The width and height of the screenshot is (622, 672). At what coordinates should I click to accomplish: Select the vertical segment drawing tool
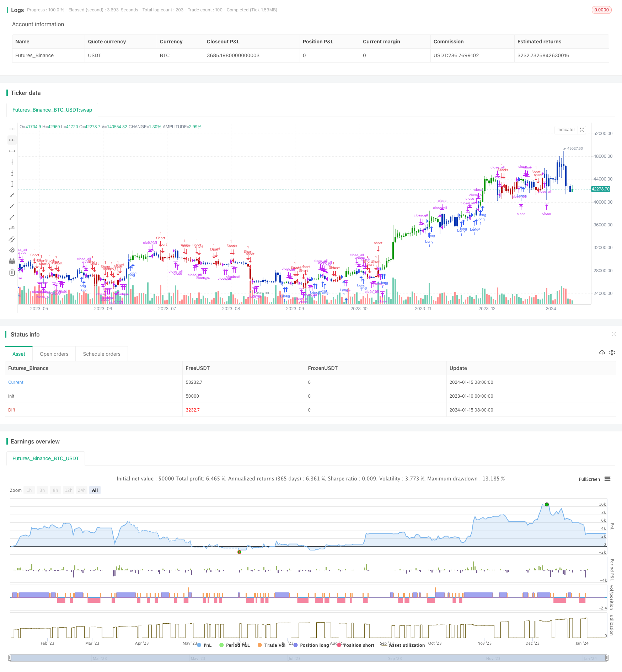coord(12,184)
